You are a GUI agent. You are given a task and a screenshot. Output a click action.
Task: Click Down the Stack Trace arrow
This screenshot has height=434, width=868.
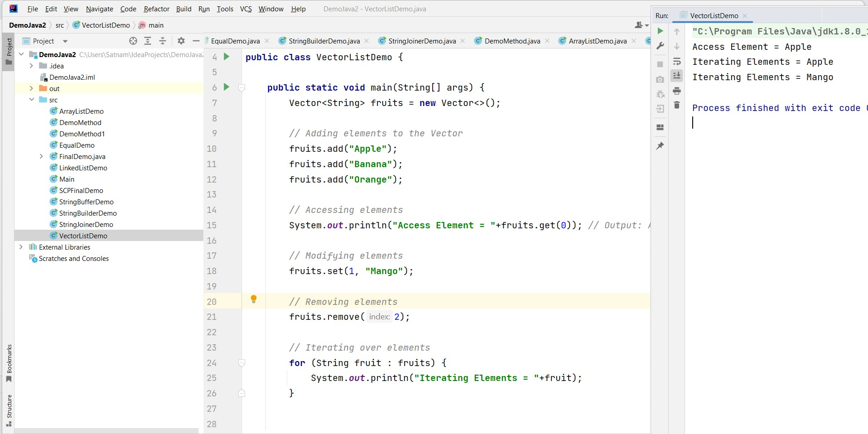click(x=677, y=46)
